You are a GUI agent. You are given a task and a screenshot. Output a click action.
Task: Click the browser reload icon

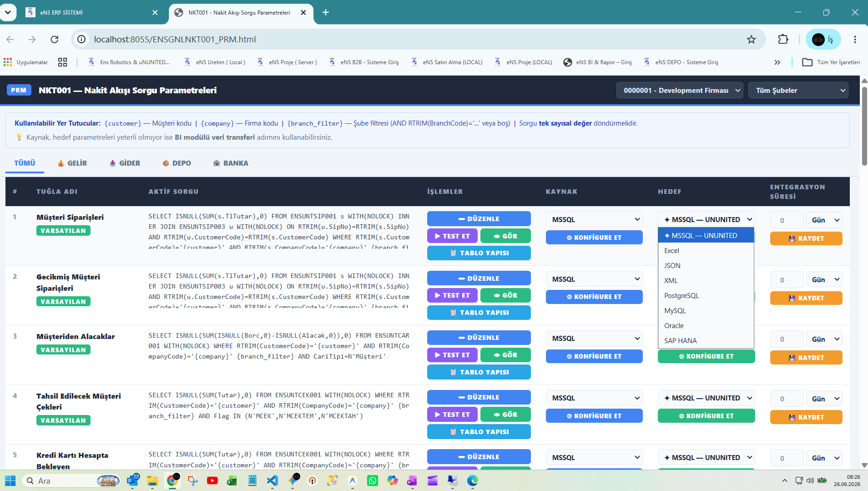55,40
